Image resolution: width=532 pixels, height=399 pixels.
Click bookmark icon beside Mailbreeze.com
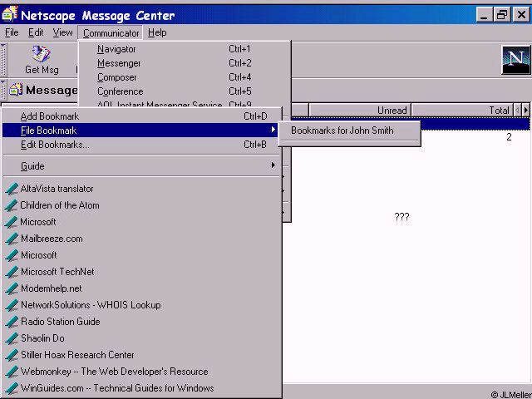[x=12, y=239]
